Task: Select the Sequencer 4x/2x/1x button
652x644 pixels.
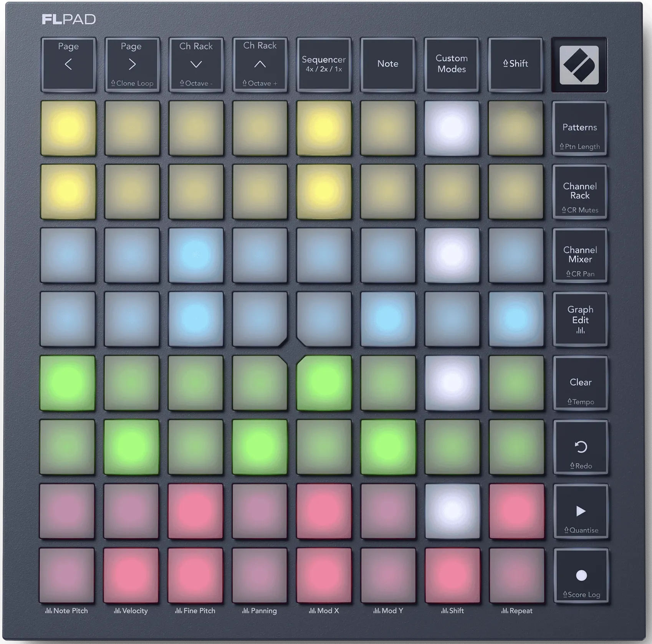Action: tap(324, 64)
